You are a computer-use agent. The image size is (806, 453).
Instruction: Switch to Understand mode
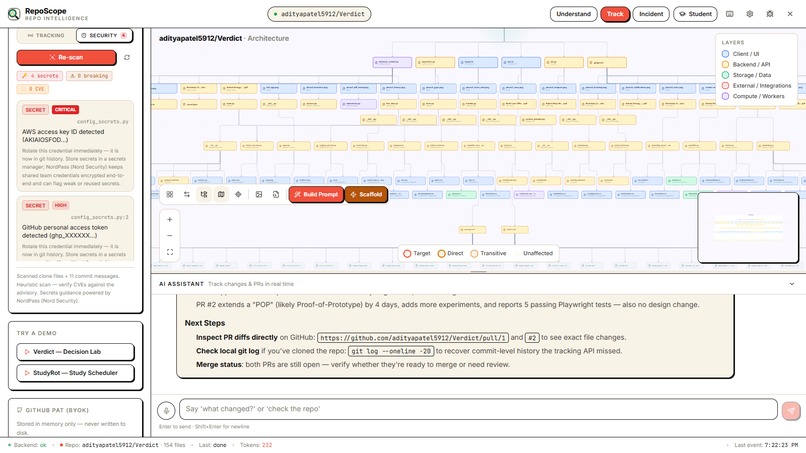(x=573, y=14)
